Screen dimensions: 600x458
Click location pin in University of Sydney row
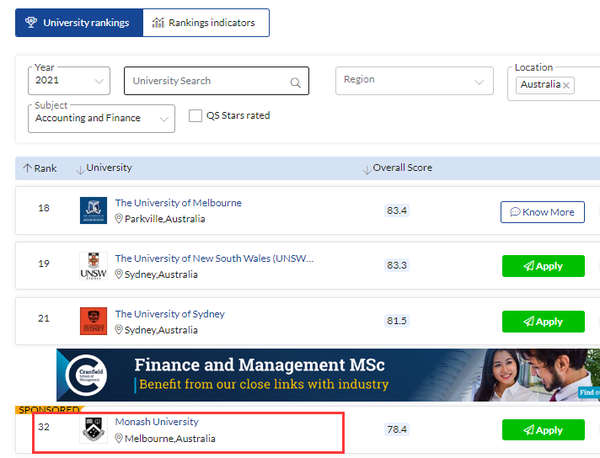click(119, 329)
